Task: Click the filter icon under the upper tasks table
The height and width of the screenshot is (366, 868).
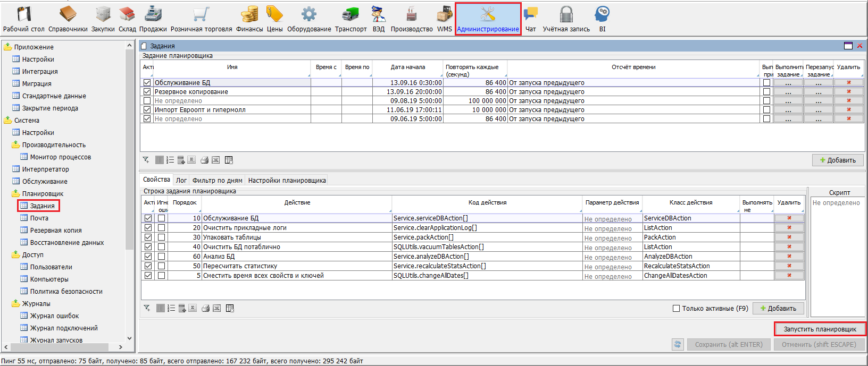Action: pyautogui.click(x=146, y=160)
